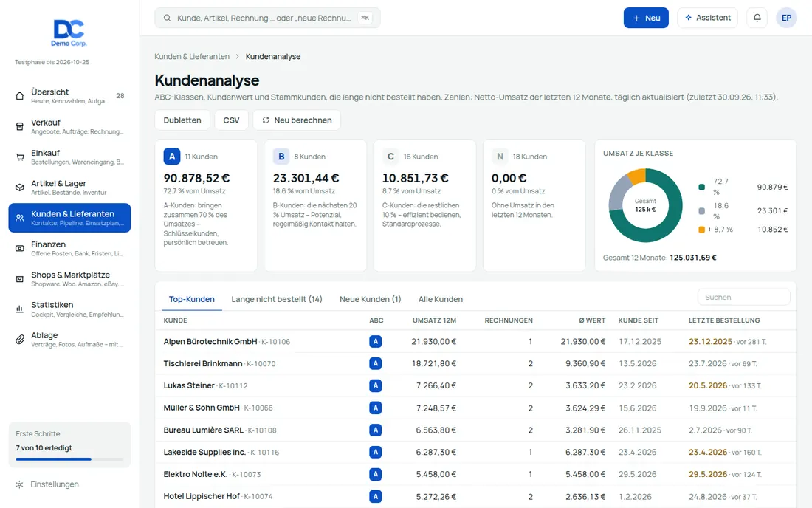
Task: Open Finanzen menu item
Action: 69,249
